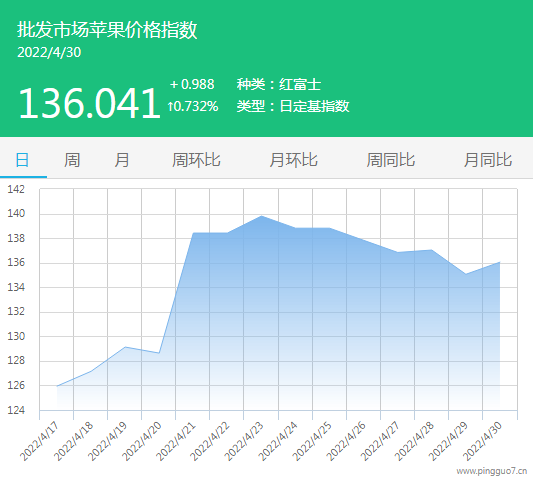
Task: Click the 批发市场苹果价格指数 title
Action: [x=107, y=30]
